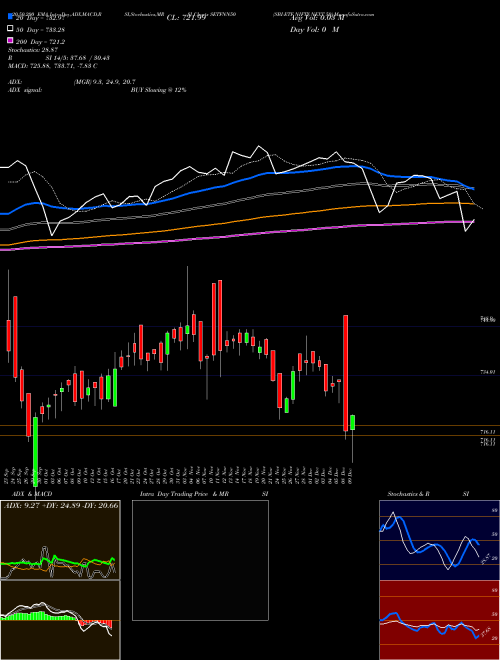Click the 'Stochastics: 28.87' reading

(33, 50)
